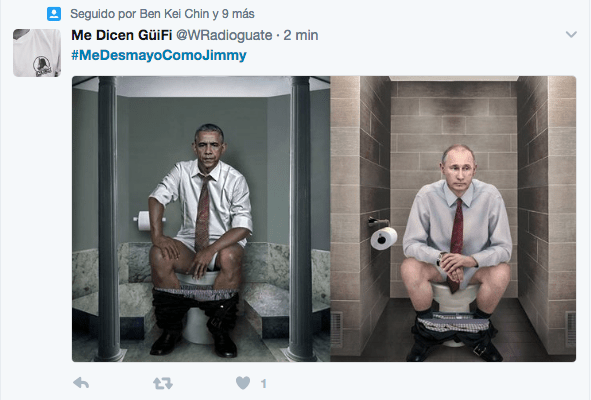Open the left photo with gray columns
This screenshot has height=400, width=591.
point(201,219)
